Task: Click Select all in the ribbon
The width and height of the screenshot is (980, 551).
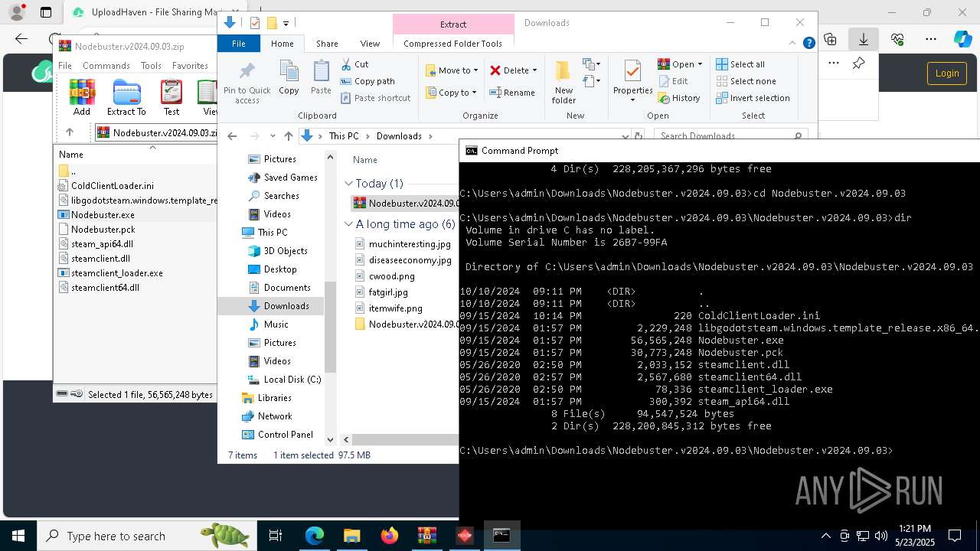Action: tap(740, 64)
